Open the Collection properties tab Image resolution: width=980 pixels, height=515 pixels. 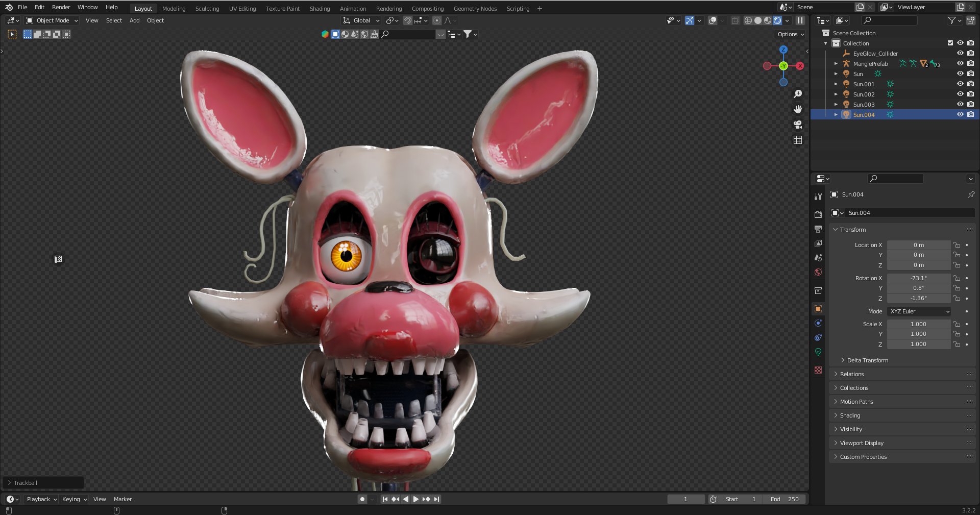[818, 290]
